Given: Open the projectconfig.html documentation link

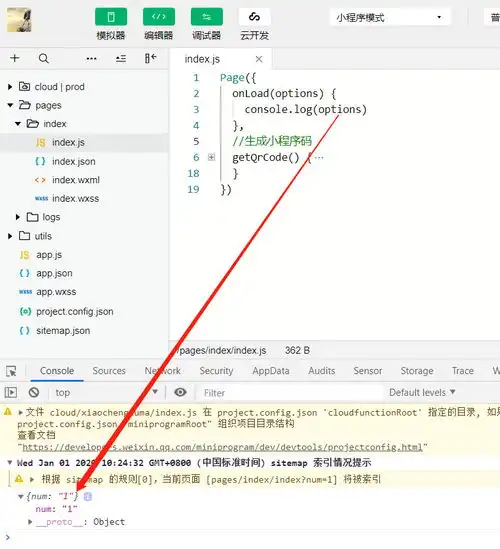Looking at the screenshot, I should pos(223,447).
